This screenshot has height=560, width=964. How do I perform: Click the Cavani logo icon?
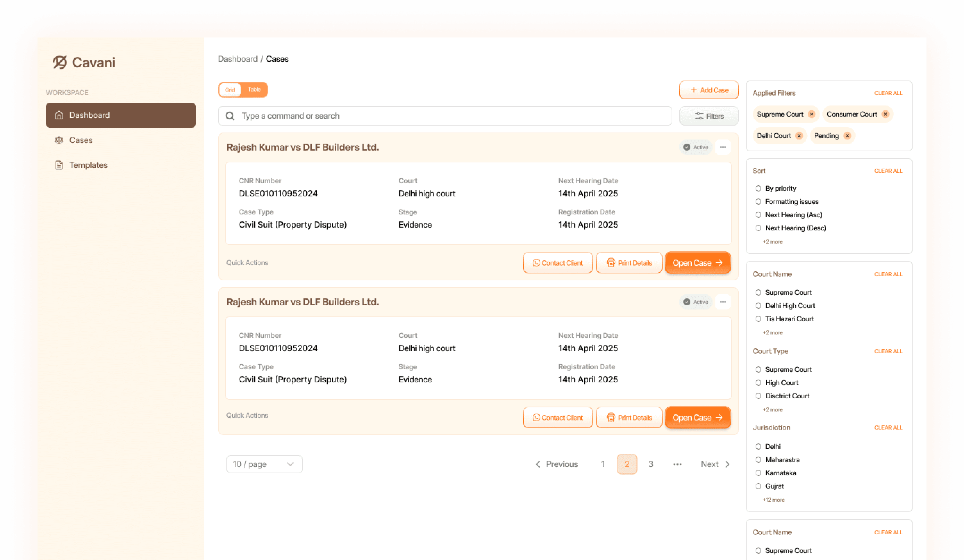(60, 62)
